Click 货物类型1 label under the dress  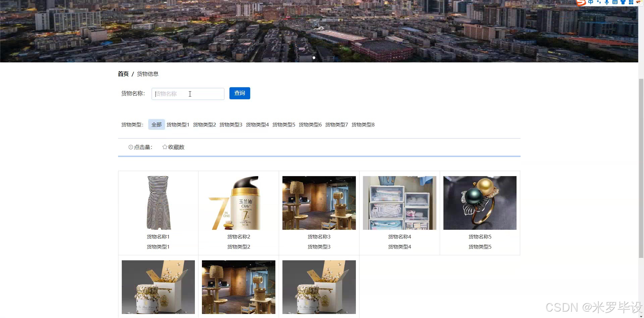158,247
